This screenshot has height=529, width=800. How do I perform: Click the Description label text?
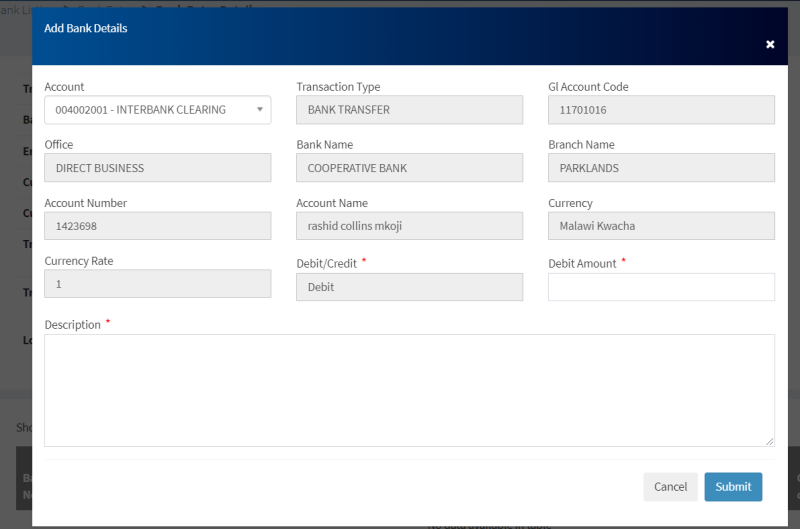coord(72,325)
